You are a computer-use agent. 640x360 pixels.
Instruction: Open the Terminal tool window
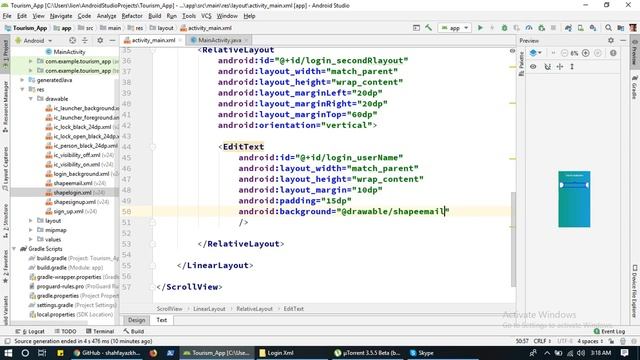(100, 331)
